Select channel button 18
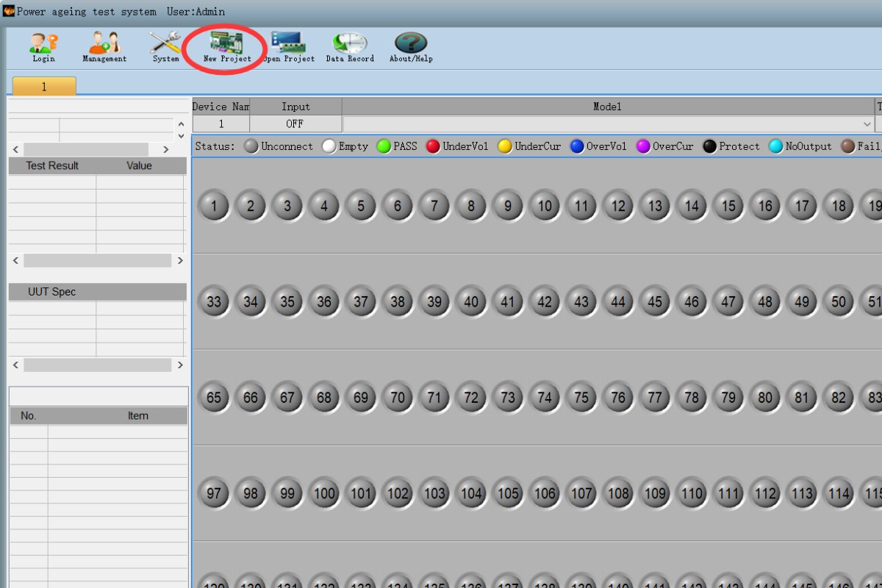Image resolution: width=882 pixels, height=588 pixels. 839,206
